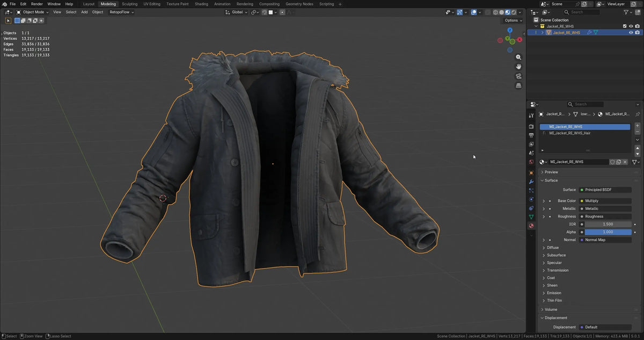
Task: Toggle X-ray view button
Action: (487, 12)
